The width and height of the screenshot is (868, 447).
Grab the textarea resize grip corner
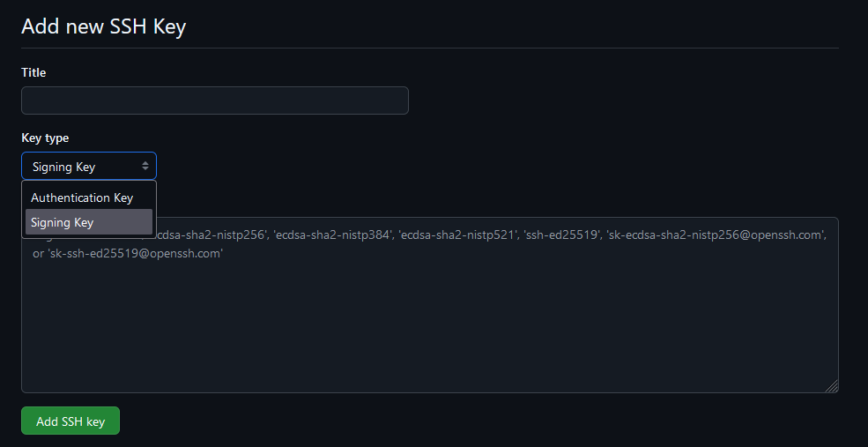point(832,386)
